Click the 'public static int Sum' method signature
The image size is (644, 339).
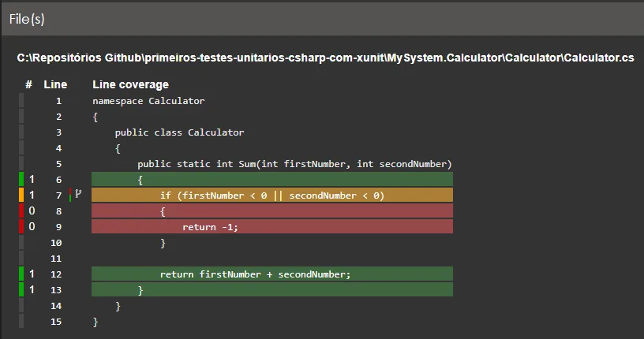(294, 164)
